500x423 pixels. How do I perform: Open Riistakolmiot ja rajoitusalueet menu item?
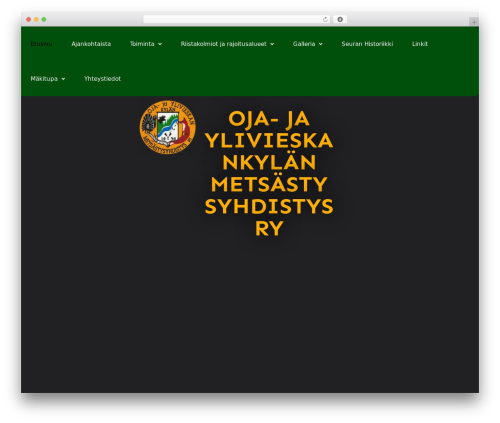click(224, 44)
